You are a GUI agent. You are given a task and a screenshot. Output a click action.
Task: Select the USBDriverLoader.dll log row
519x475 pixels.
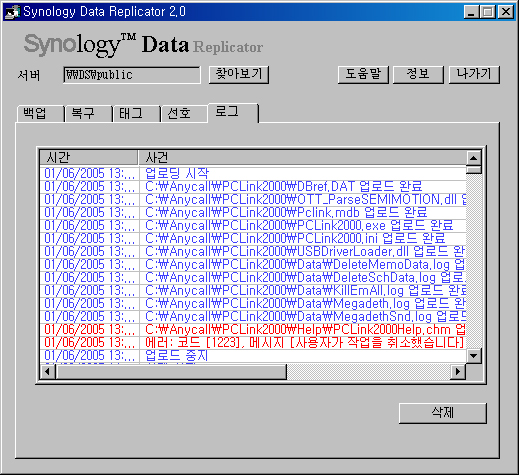pos(253,251)
